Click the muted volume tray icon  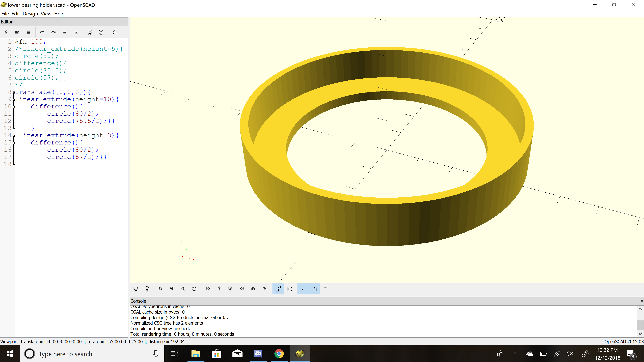[x=570, y=354]
